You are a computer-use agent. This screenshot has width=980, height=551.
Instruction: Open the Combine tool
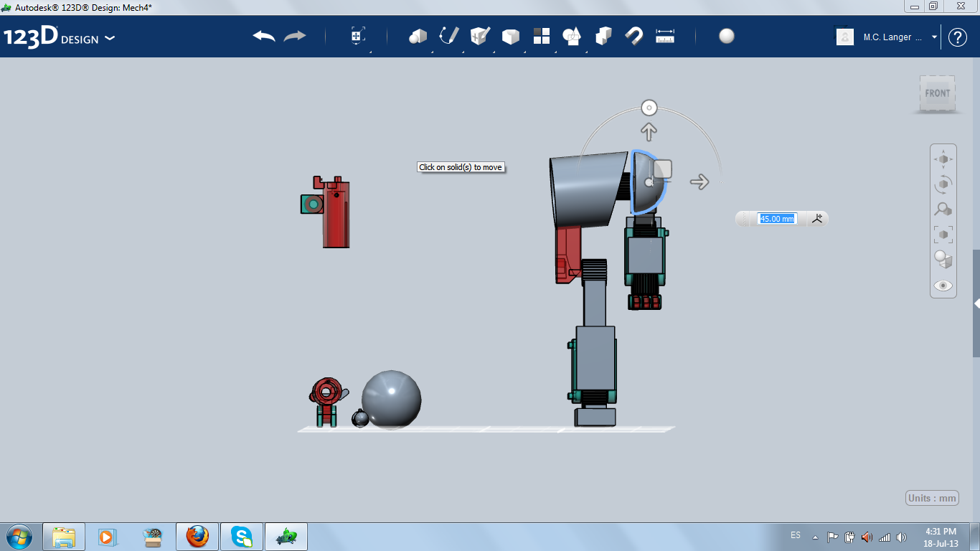pos(603,36)
